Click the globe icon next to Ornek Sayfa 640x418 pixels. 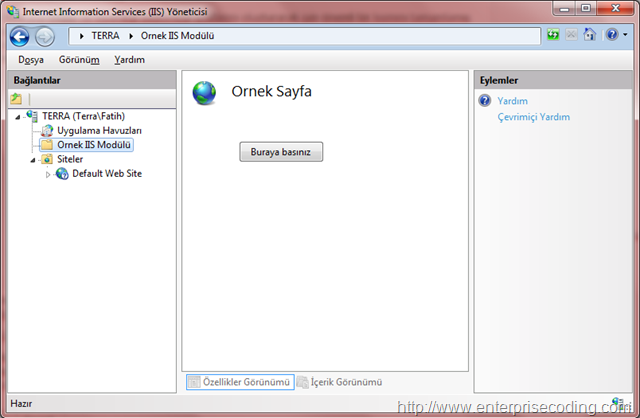click(204, 93)
